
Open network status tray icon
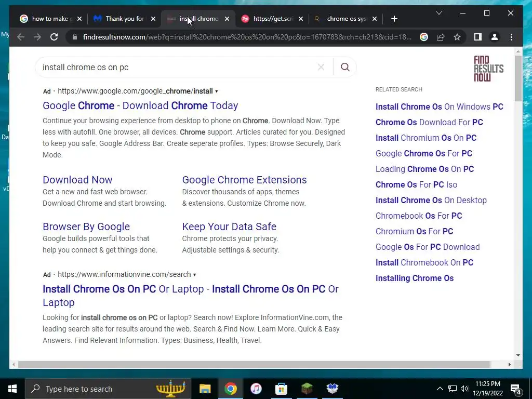point(453,389)
